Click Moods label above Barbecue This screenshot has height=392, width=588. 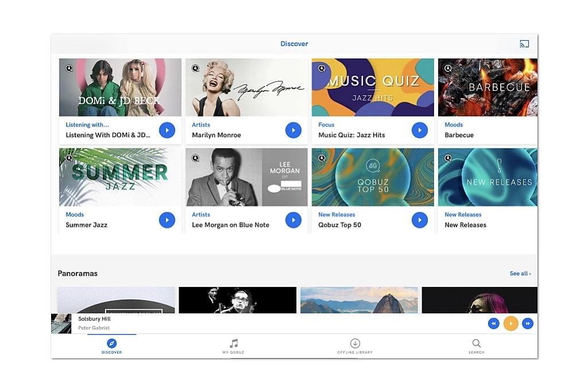(454, 125)
